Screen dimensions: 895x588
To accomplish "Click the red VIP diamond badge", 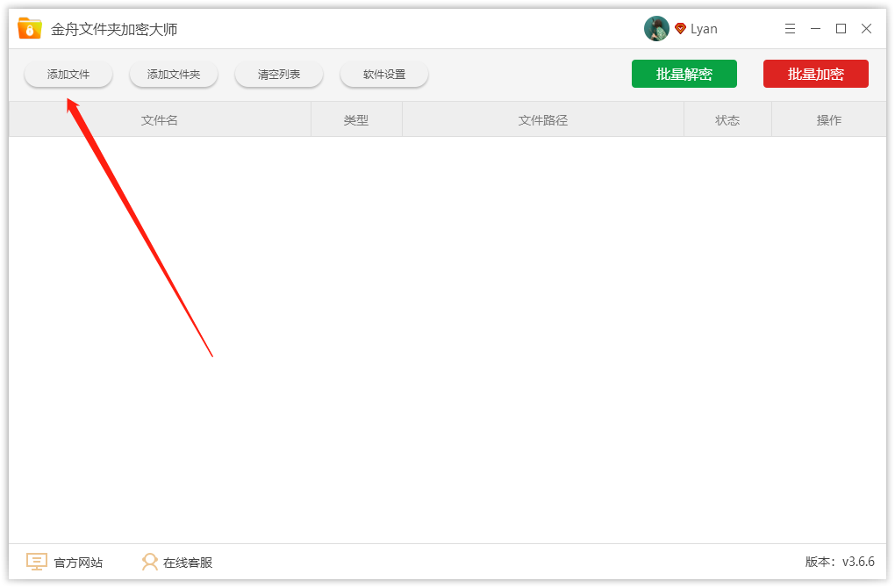I will coord(680,29).
